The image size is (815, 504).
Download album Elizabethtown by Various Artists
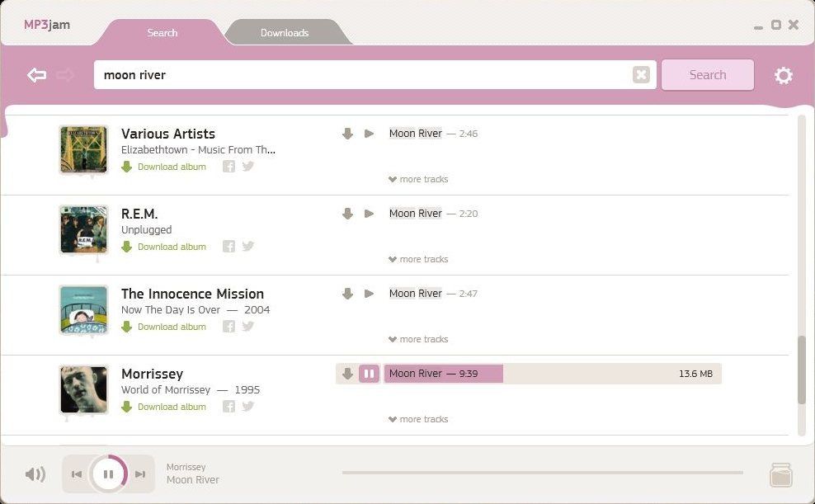163,167
